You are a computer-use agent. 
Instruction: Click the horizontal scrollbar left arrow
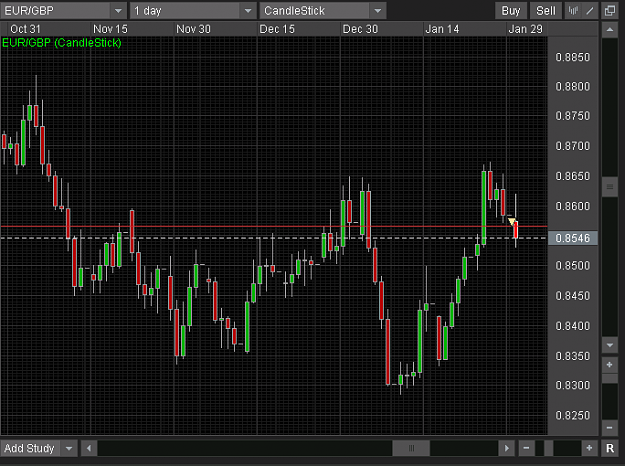[89, 448]
